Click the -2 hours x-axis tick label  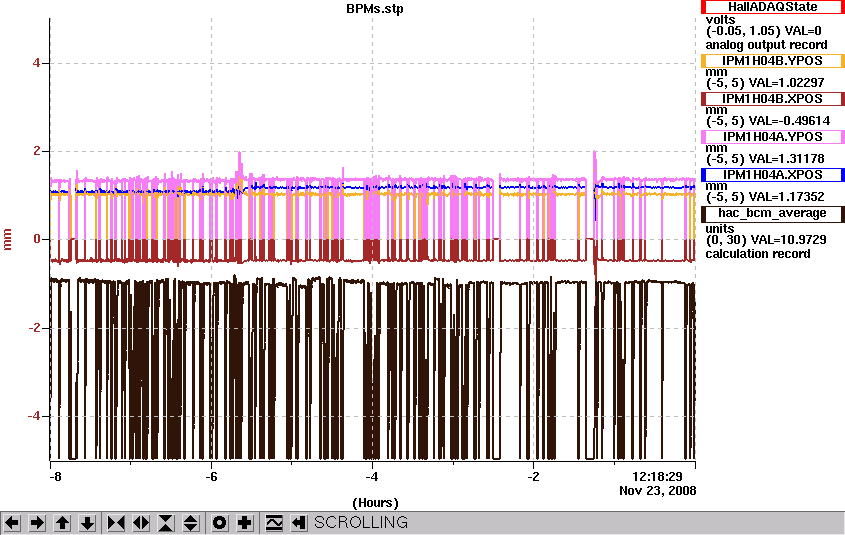tap(533, 477)
